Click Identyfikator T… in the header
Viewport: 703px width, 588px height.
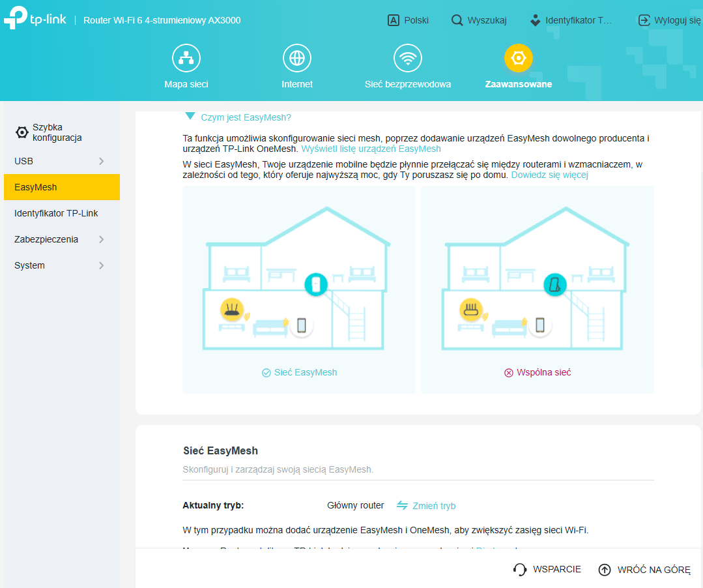tap(570, 20)
